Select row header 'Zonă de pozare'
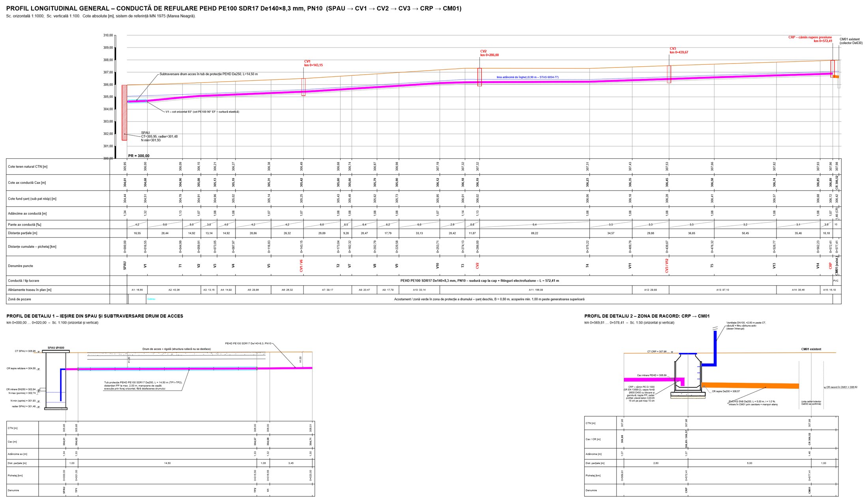Screen dimensions: 868x498 pos(19,300)
